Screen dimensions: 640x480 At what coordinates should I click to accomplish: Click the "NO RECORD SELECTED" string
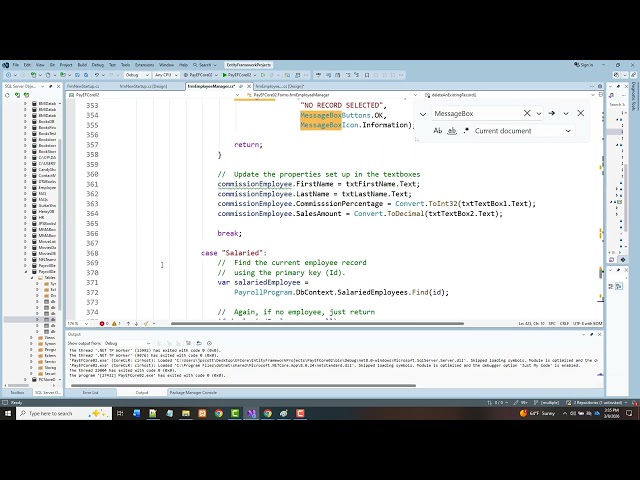342,105
